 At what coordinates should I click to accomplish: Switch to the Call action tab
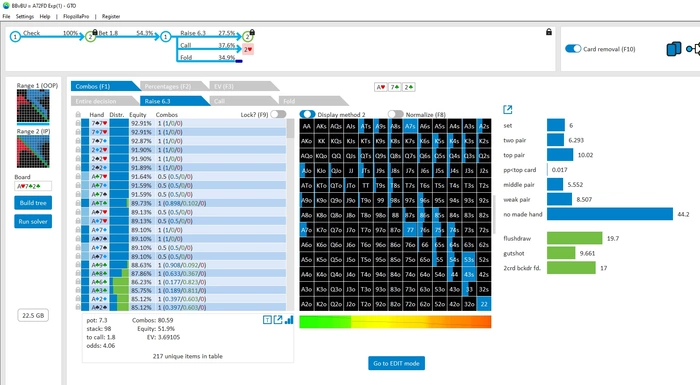[x=243, y=101]
